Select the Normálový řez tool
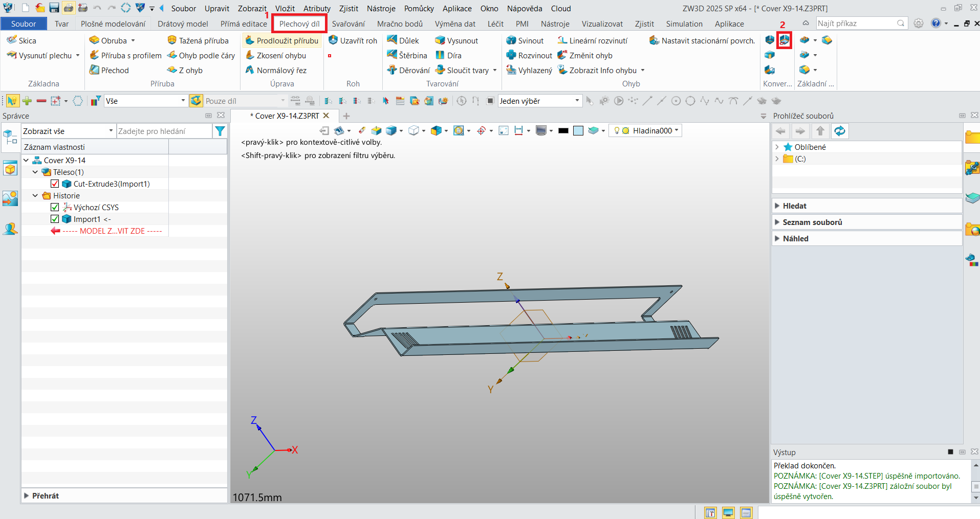Viewport: 980px width, 519px height. (x=276, y=70)
